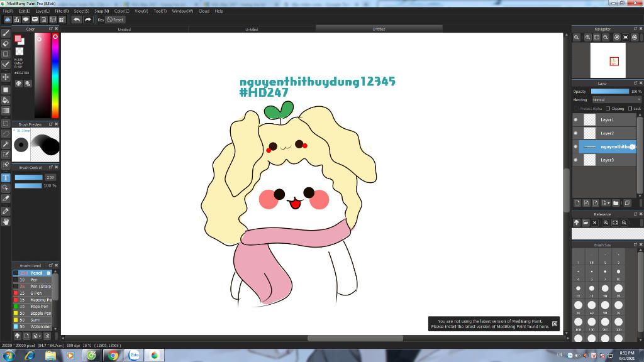Click the Reset rotation button

[116, 19]
